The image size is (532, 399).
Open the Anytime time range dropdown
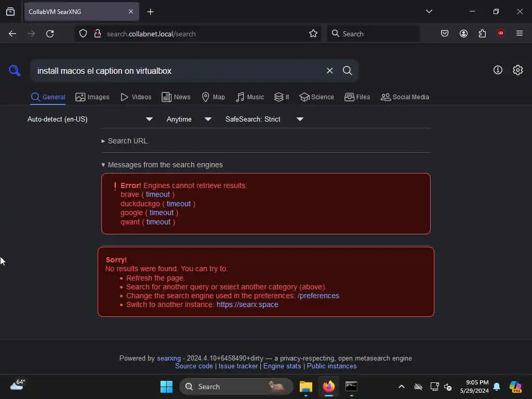coord(189,119)
